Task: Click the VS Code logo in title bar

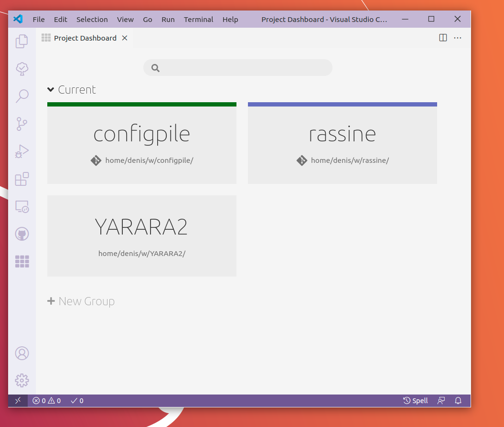Action: click(x=18, y=19)
